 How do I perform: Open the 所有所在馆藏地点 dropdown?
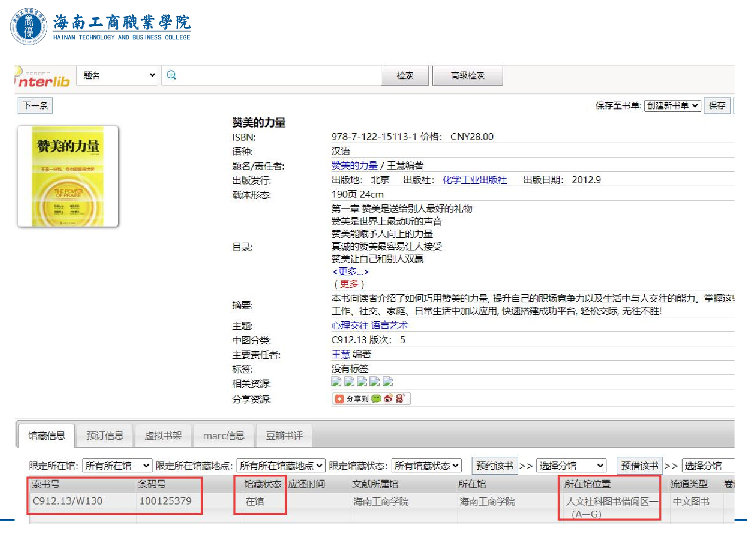(x=281, y=466)
